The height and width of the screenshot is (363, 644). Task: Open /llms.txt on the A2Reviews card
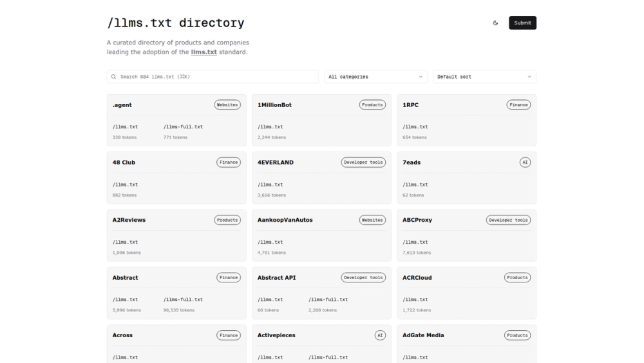(126, 242)
